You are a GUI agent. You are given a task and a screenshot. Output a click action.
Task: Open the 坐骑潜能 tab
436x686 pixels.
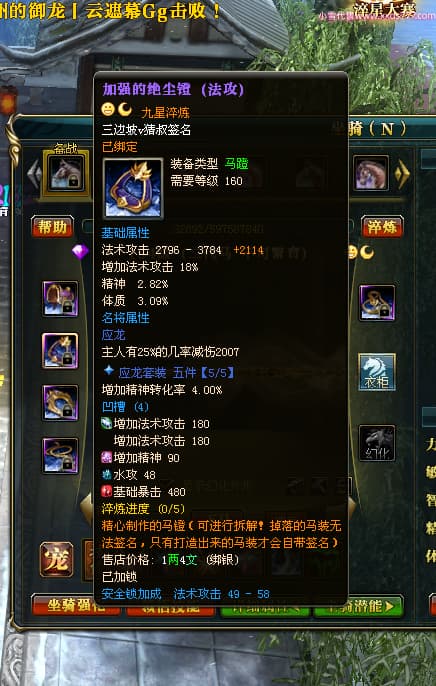click(358, 606)
